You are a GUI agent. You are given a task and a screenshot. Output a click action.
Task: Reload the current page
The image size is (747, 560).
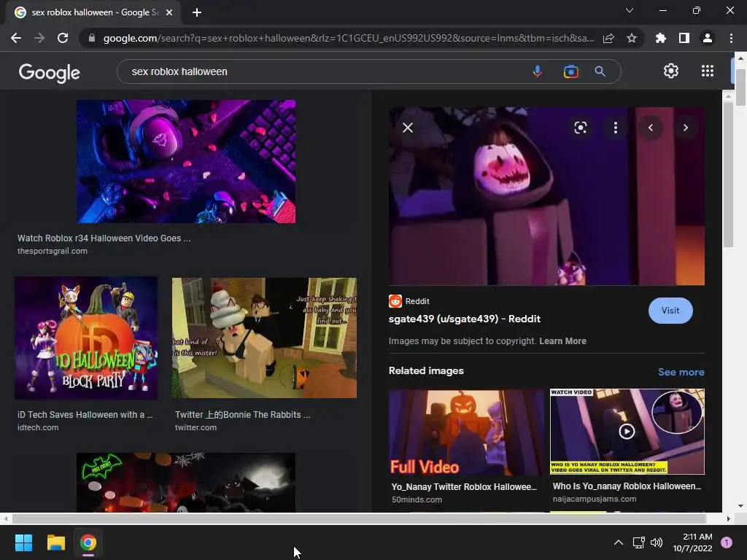[63, 38]
